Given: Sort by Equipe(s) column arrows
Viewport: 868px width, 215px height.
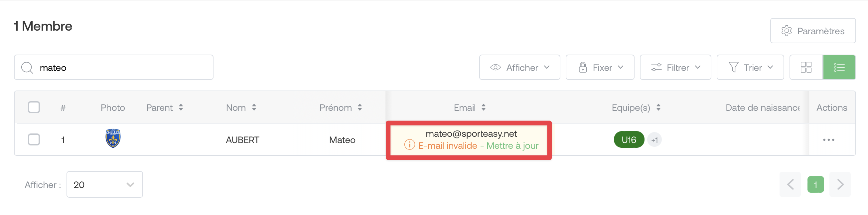Looking at the screenshot, I should tap(658, 107).
